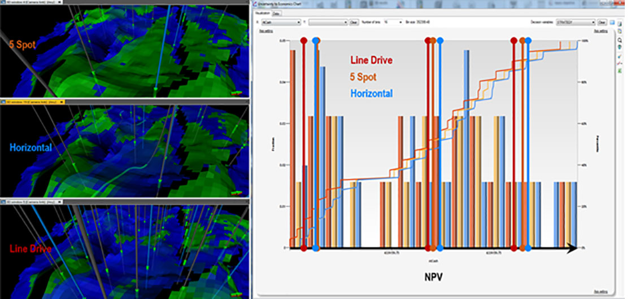The height and width of the screenshot is (299, 644).
Task: Switch to the Data tab
Action: 276,13
